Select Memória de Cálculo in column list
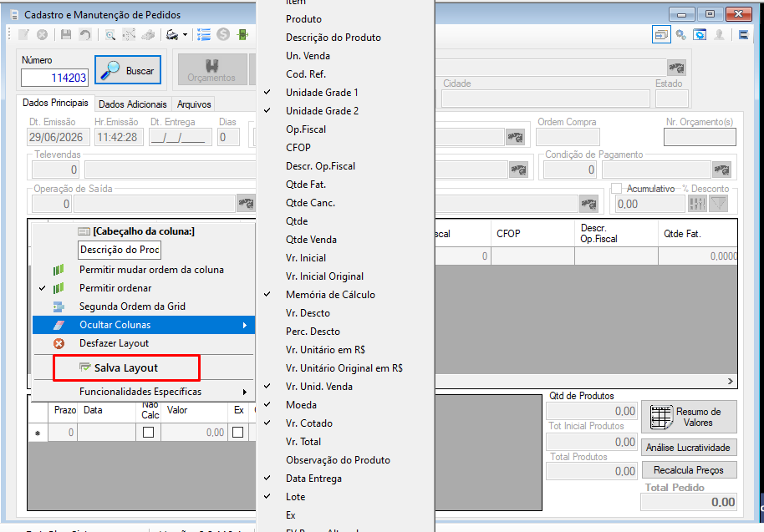764x532 pixels. [330, 295]
